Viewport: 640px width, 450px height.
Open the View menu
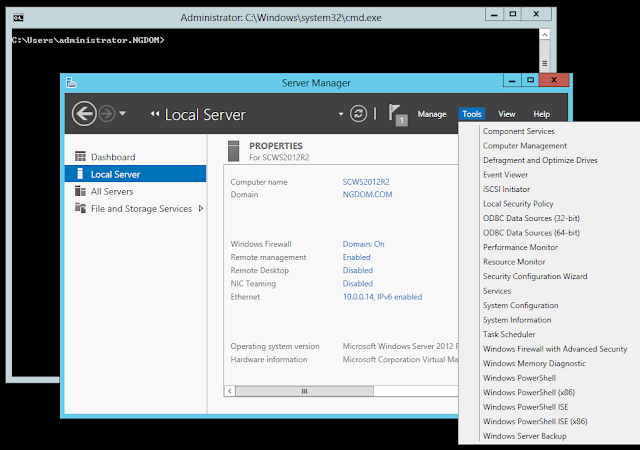507,114
